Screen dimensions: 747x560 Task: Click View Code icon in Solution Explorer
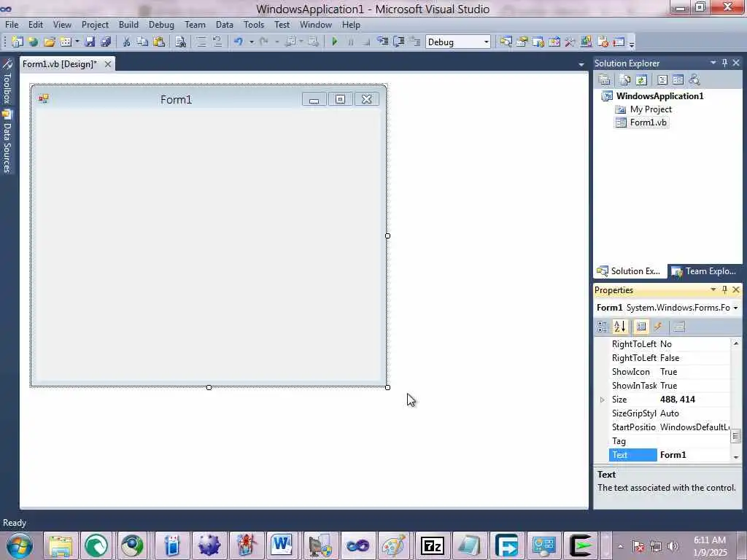pyautogui.click(x=662, y=79)
